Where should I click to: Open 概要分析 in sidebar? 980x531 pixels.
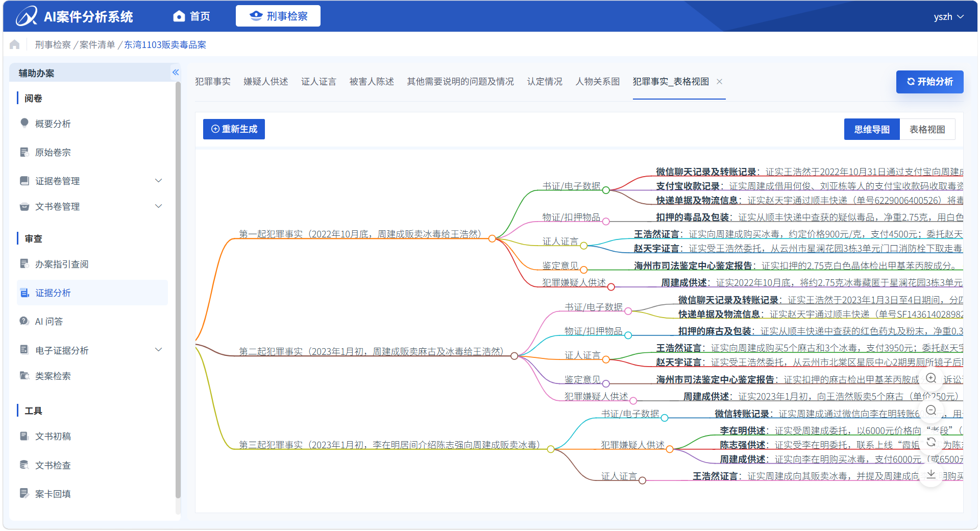[53, 124]
